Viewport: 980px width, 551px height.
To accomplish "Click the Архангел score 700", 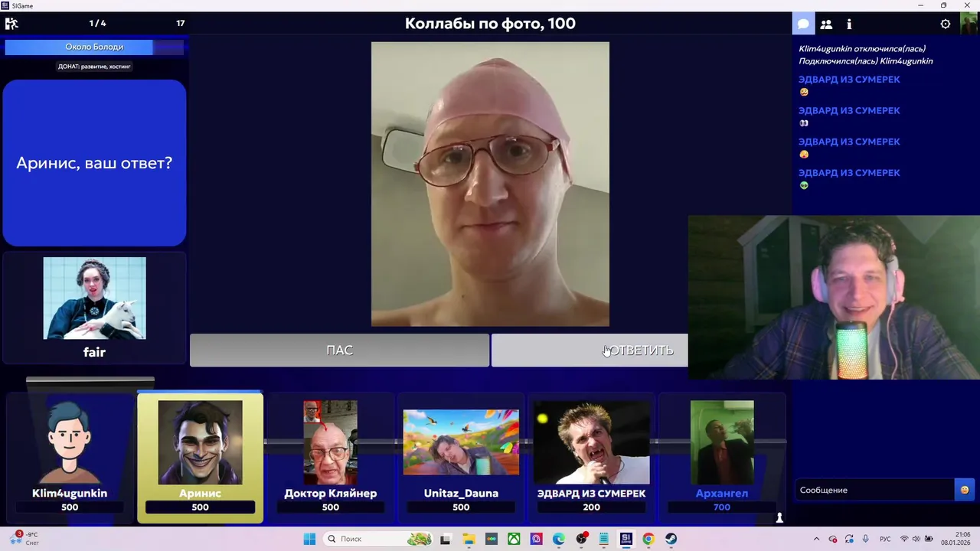I will pyautogui.click(x=722, y=507).
